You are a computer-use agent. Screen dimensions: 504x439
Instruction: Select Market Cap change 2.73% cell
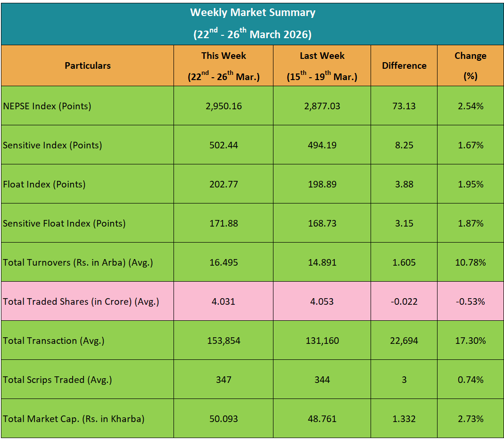click(470, 419)
